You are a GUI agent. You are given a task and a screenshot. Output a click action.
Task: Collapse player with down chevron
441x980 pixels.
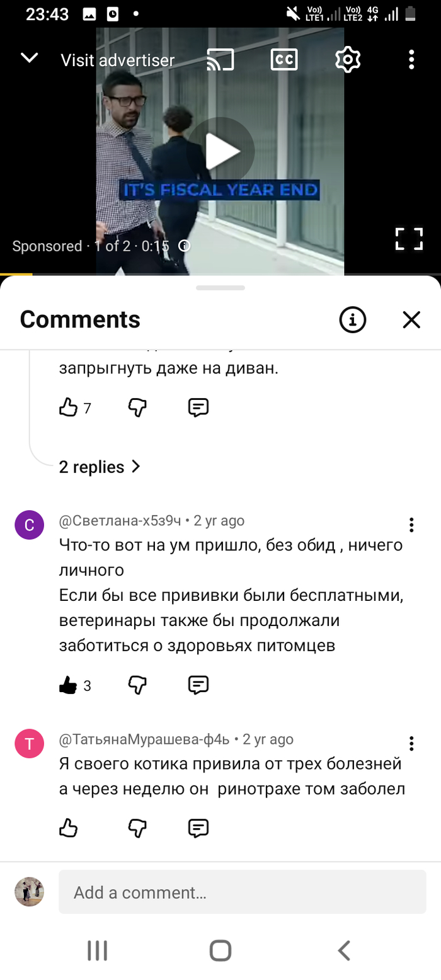[x=30, y=59]
